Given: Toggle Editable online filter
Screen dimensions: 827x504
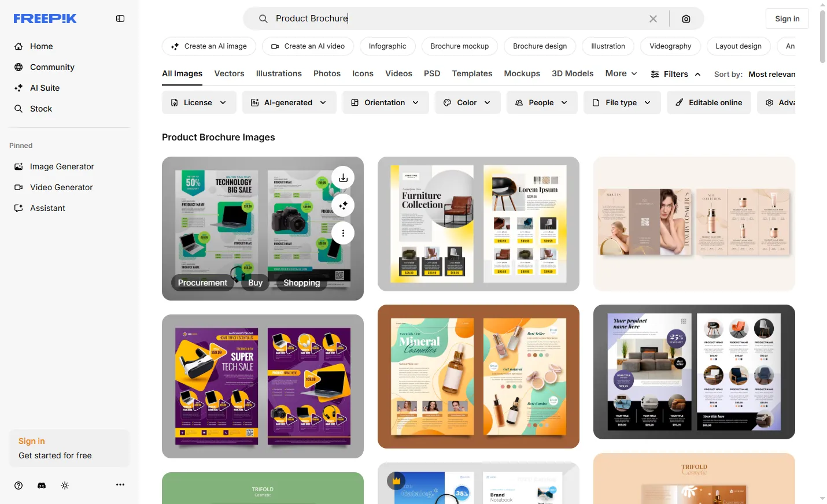Looking at the screenshot, I should pyautogui.click(x=709, y=102).
